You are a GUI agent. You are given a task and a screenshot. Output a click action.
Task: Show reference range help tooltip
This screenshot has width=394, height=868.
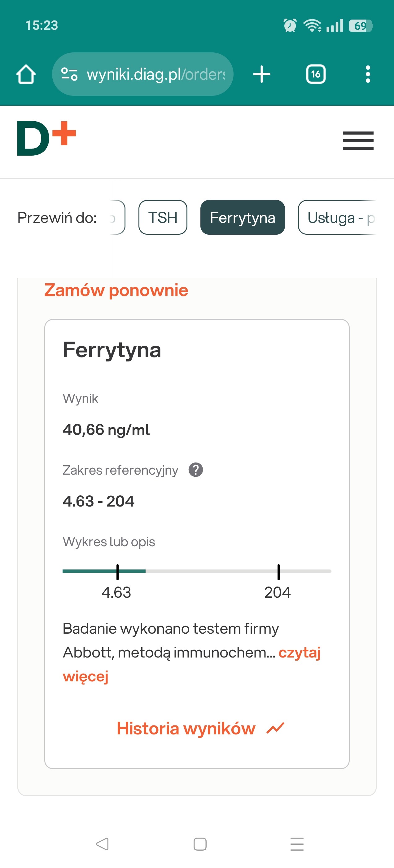[x=196, y=470]
